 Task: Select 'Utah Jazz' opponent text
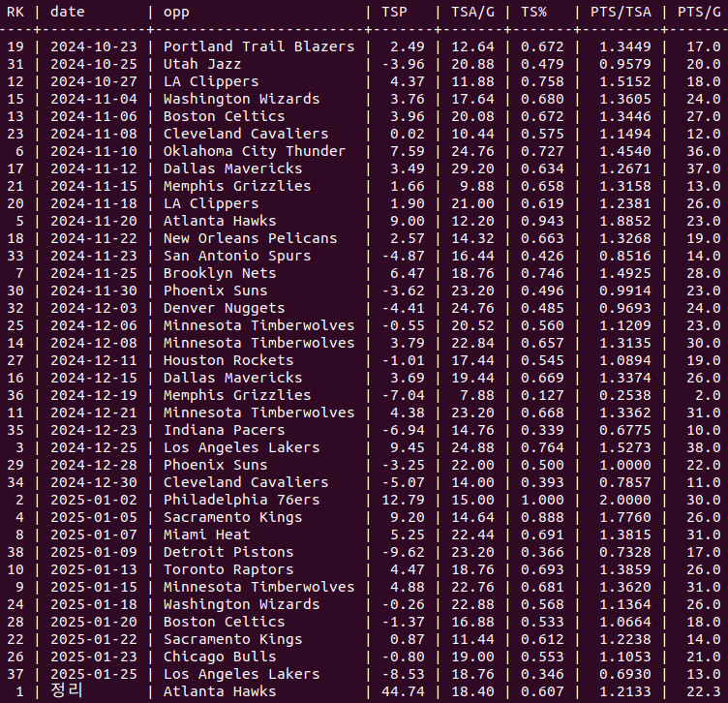click(202, 64)
